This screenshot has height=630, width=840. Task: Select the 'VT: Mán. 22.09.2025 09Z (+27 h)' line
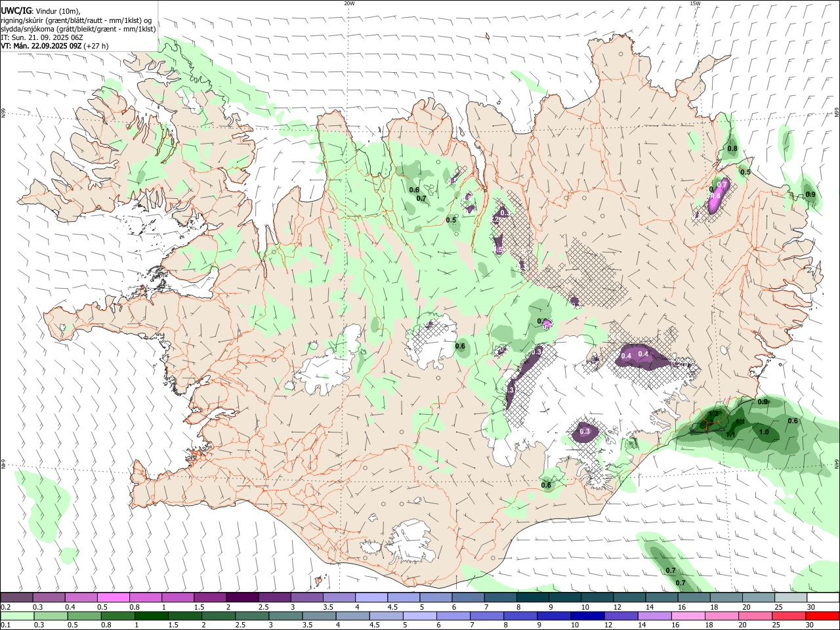(54, 46)
